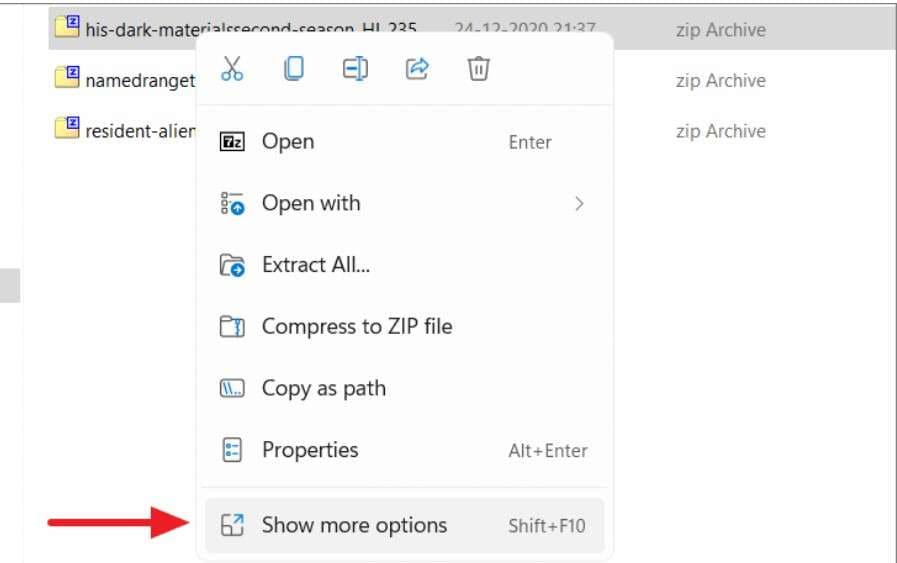Click the zip Archive type in the namedrange row
This screenshot has width=897, height=563.
pos(720,80)
